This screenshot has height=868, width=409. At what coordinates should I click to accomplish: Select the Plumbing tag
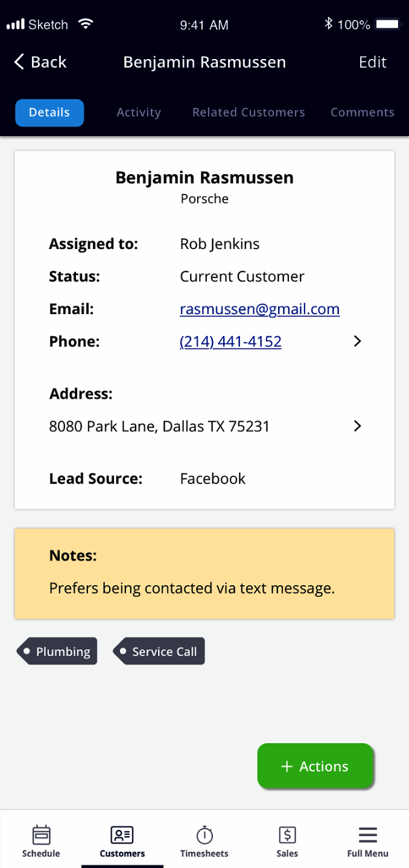click(58, 652)
